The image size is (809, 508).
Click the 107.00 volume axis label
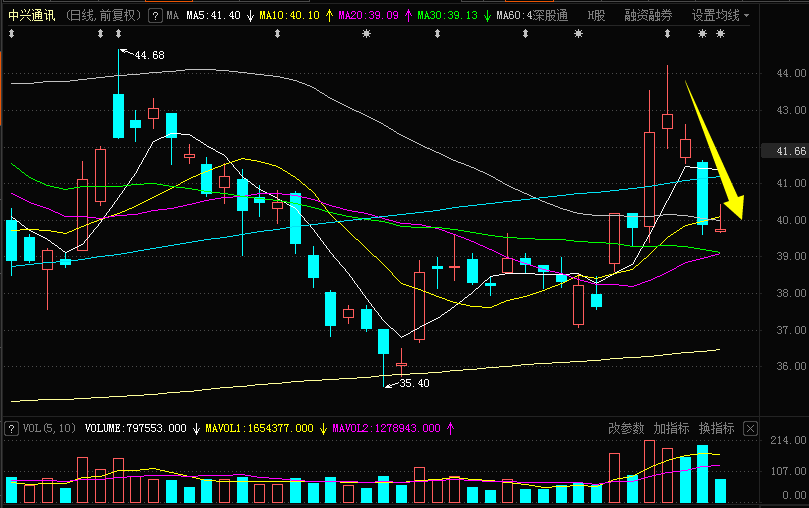click(788, 471)
